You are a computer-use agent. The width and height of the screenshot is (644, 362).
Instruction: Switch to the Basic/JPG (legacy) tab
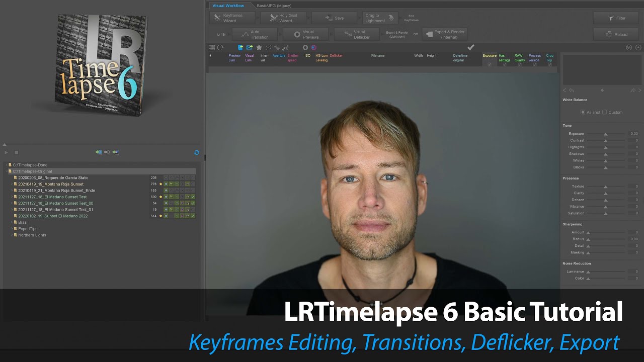(x=274, y=6)
